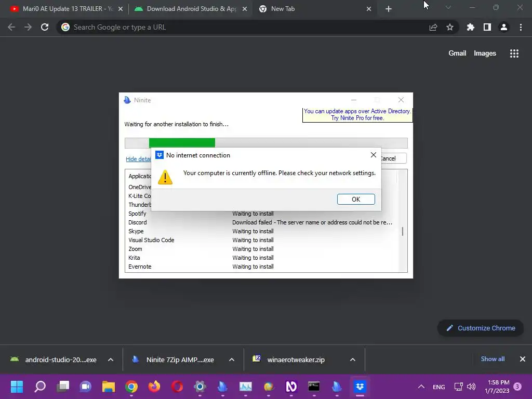Screen dimensions: 532x399
Task: Open Task View from the taskbar
Action: [x=63, y=387]
